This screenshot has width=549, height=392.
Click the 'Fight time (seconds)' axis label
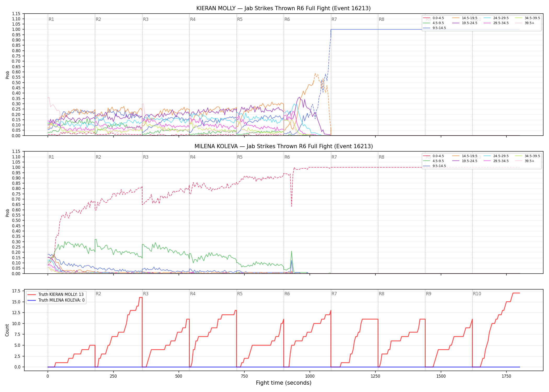(284, 383)
